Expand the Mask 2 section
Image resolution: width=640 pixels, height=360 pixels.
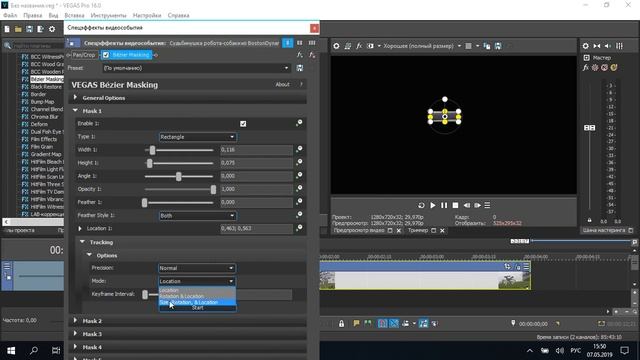pyautogui.click(x=76, y=321)
